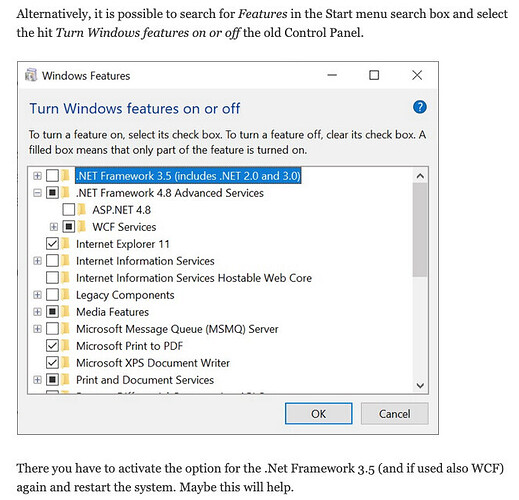
Task: Click the Windows Features title bar icon
Action: click(x=31, y=75)
